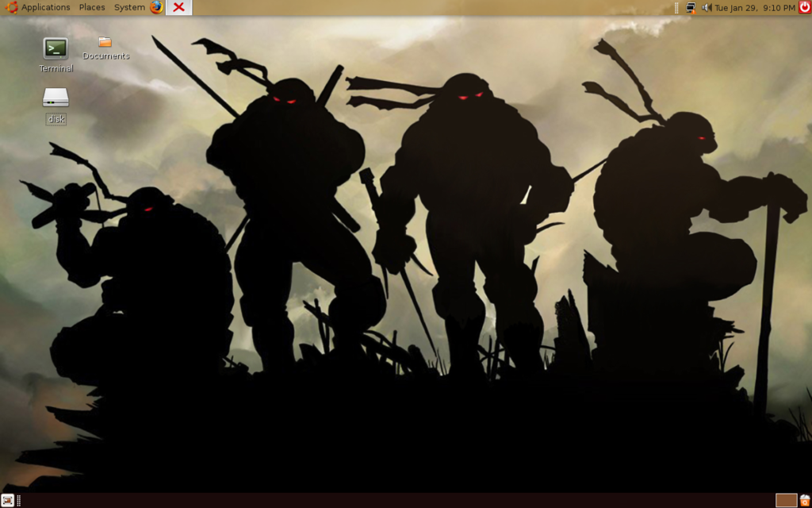The width and height of the screenshot is (812, 508).
Task: Open the Terminal desktop icon
Action: [x=56, y=48]
